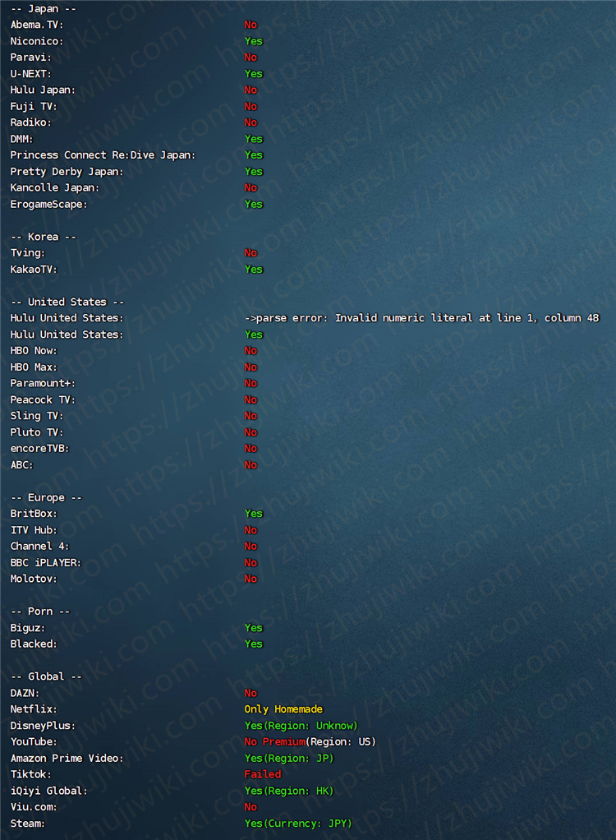Viewport: 616px width, 840px height.
Task: Select the 'Pretty Derby Japan:' label
Action: pyautogui.click(x=67, y=172)
